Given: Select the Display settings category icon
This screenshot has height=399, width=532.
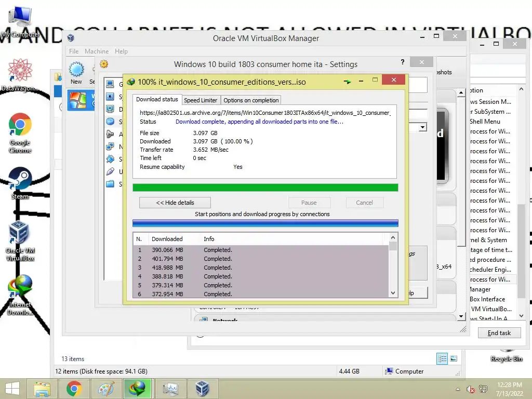Looking at the screenshot, I should pyautogui.click(x=110, y=109).
